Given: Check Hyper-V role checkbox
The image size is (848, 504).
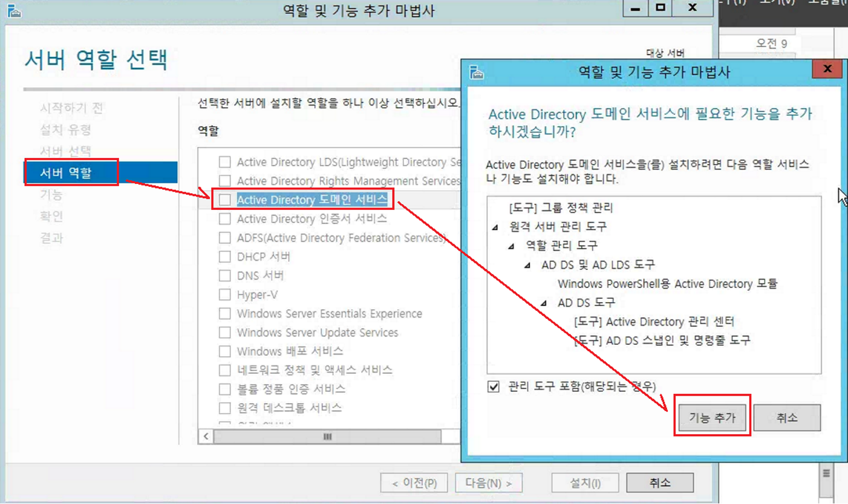Looking at the screenshot, I should pos(225,295).
